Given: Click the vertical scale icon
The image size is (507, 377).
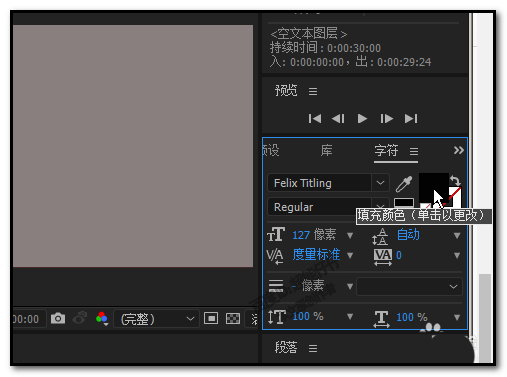Looking at the screenshot, I should click(x=276, y=317).
